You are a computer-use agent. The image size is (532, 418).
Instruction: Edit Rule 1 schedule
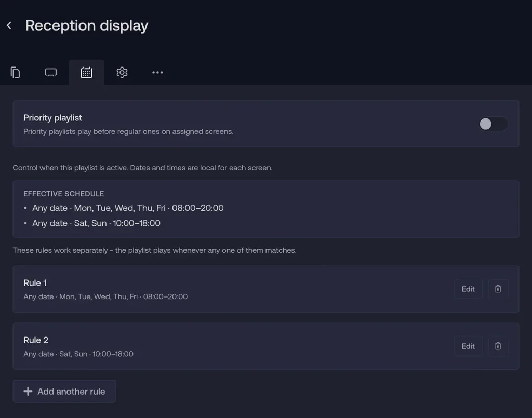[x=468, y=289]
